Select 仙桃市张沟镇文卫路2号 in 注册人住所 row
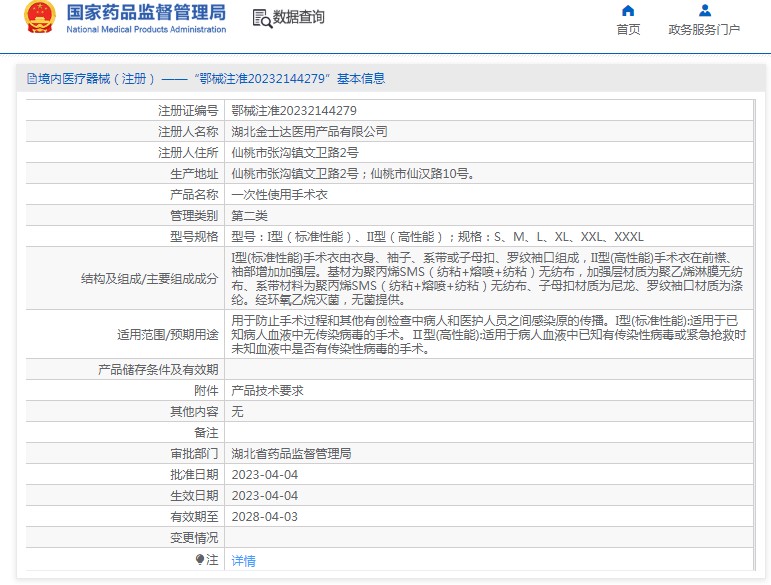This screenshot has width=771, height=585. [295, 153]
